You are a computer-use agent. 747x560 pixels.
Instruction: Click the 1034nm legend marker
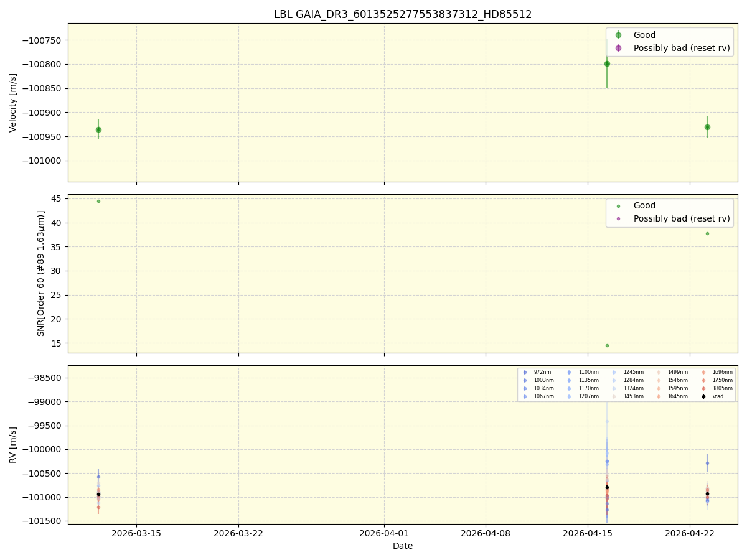point(525,388)
